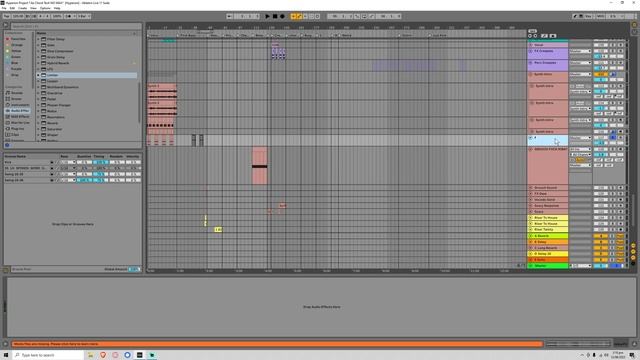Open File Explorer from the taskbar
640x360 pixels.
click(x=91, y=355)
